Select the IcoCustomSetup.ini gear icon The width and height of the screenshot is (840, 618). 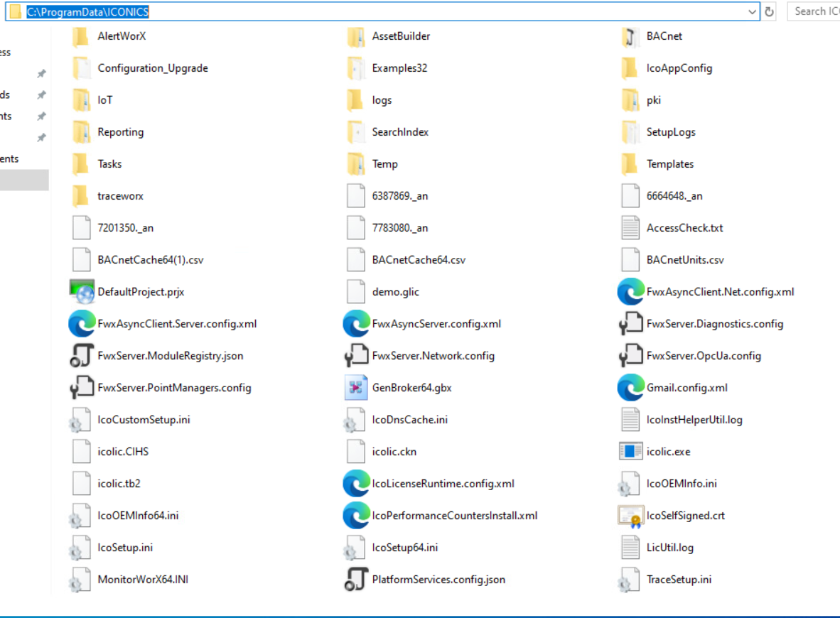tap(80, 420)
